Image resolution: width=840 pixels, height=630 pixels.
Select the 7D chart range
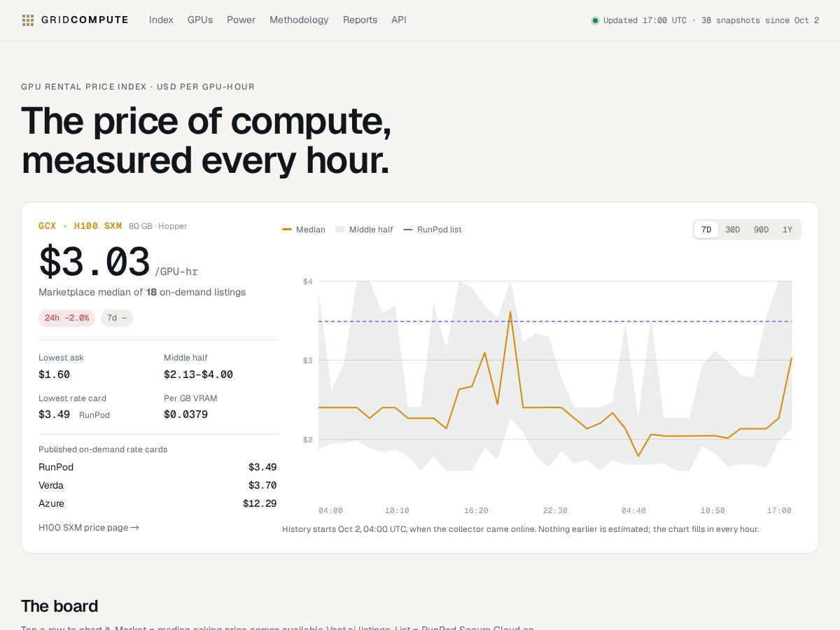tap(706, 230)
